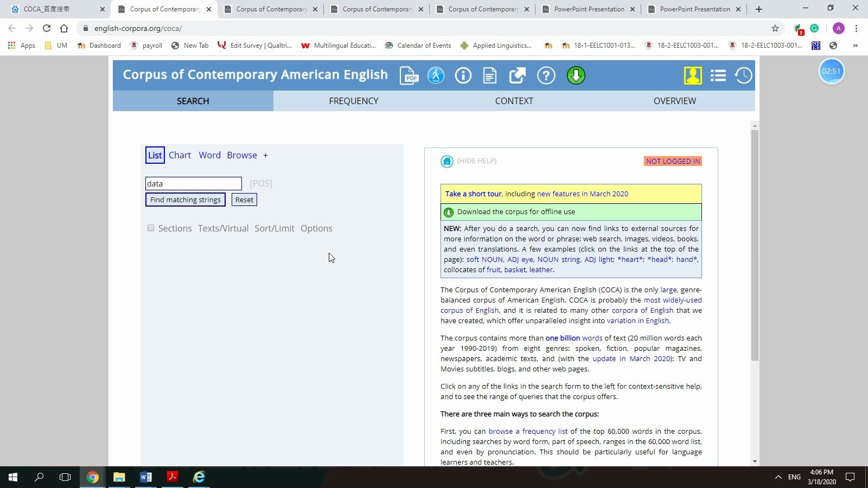Select the List search type
Image resolution: width=868 pixels, height=488 pixels.
point(155,156)
